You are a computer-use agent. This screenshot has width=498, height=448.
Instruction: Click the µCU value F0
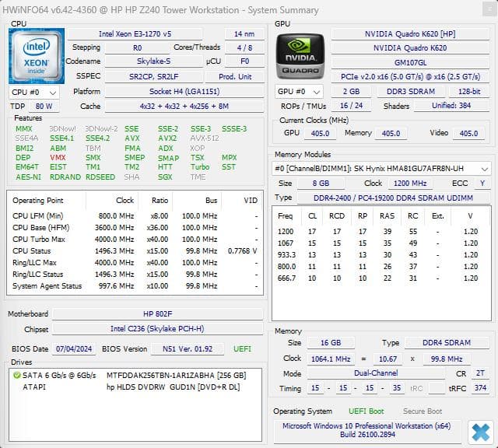click(x=244, y=61)
